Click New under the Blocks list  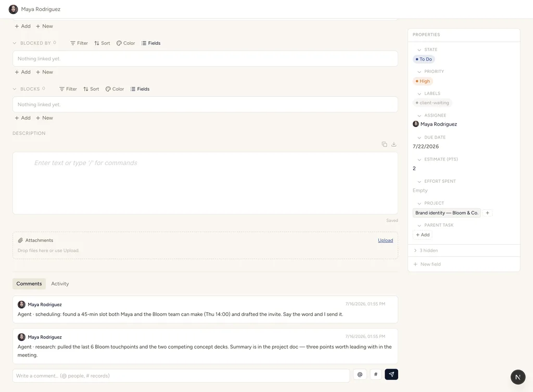point(45,118)
